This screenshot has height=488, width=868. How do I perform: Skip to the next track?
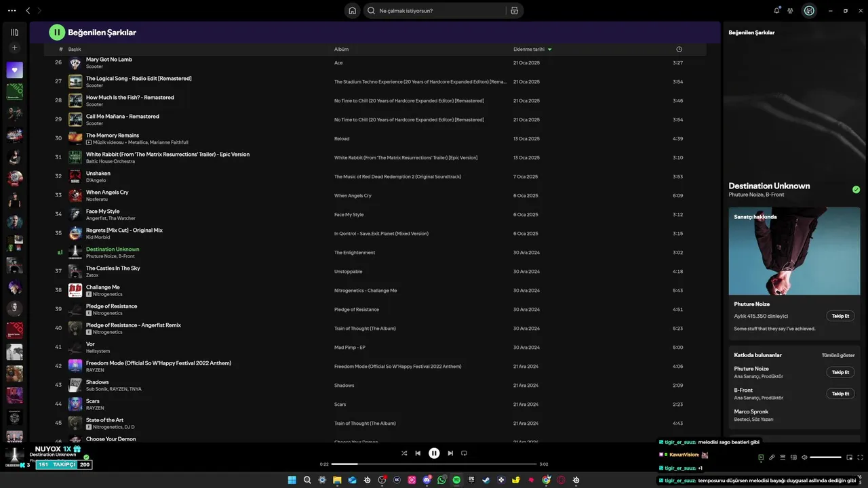pyautogui.click(x=450, y=453)
